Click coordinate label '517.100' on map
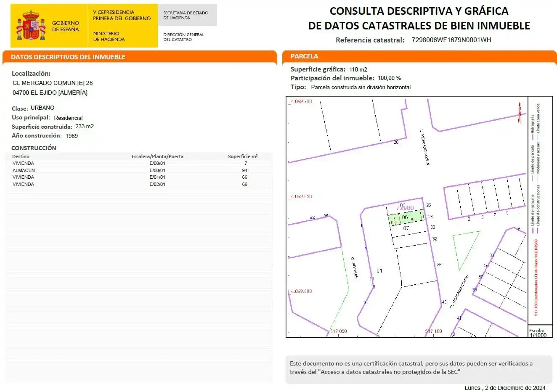 (434, 331)
